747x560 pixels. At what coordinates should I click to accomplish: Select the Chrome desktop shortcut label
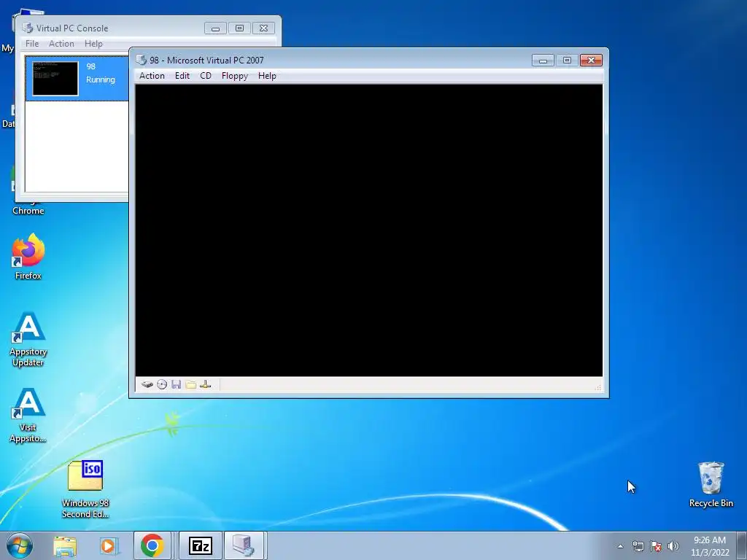pyautogui.click(x=28, y=211)
